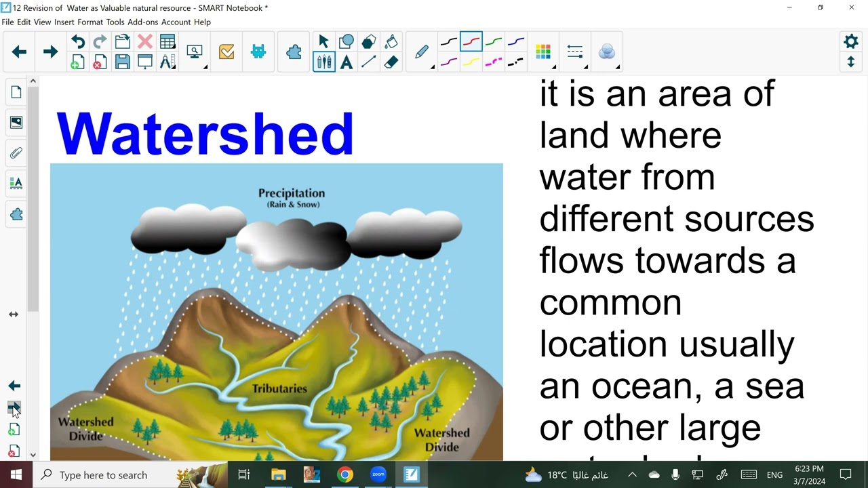Open the line style dropdown
868x488 pixels.
click(x=576, y=52)
